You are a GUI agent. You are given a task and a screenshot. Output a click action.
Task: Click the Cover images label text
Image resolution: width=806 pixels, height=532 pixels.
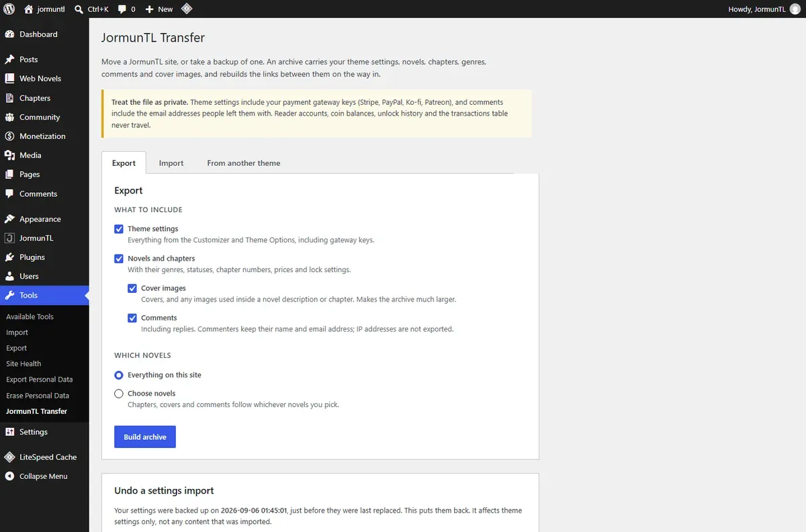tap(163, 288)
